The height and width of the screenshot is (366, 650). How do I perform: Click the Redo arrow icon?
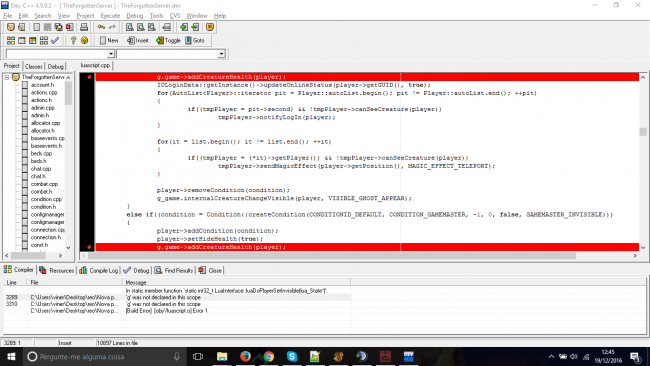[x=112, y=27]
